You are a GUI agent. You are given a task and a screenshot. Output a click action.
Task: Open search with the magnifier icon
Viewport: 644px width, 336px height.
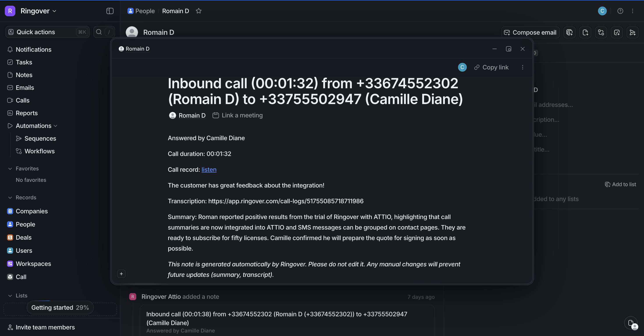coord(99,32)
